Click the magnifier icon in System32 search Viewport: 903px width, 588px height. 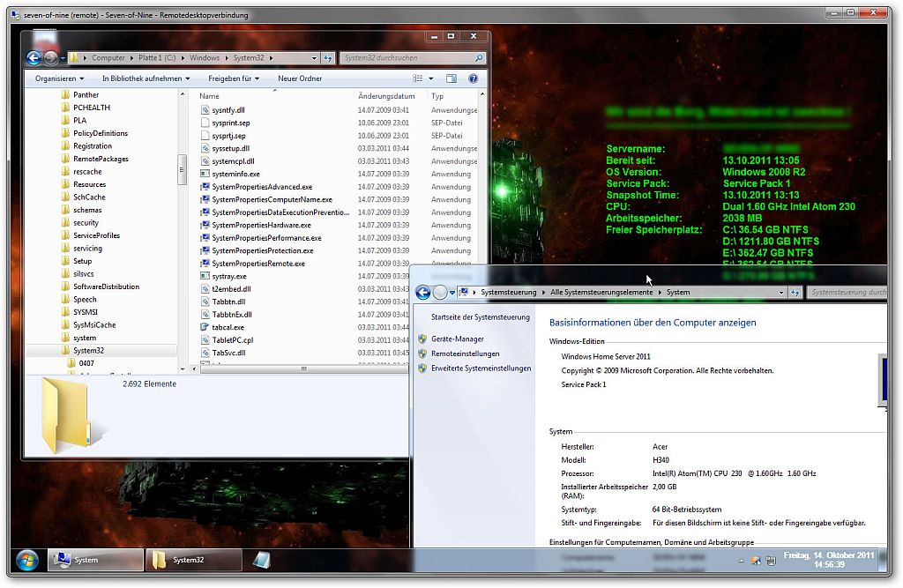click(x=479, y=57)
